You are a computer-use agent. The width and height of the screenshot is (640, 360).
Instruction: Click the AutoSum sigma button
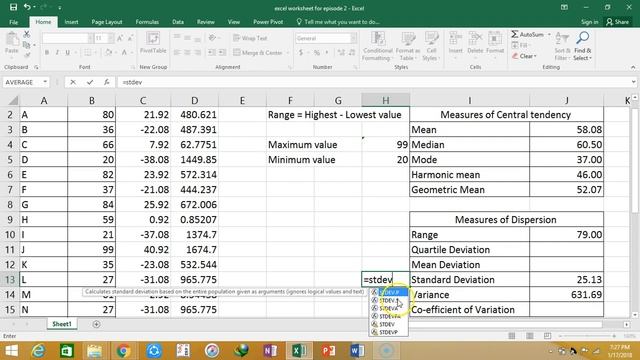527,34
